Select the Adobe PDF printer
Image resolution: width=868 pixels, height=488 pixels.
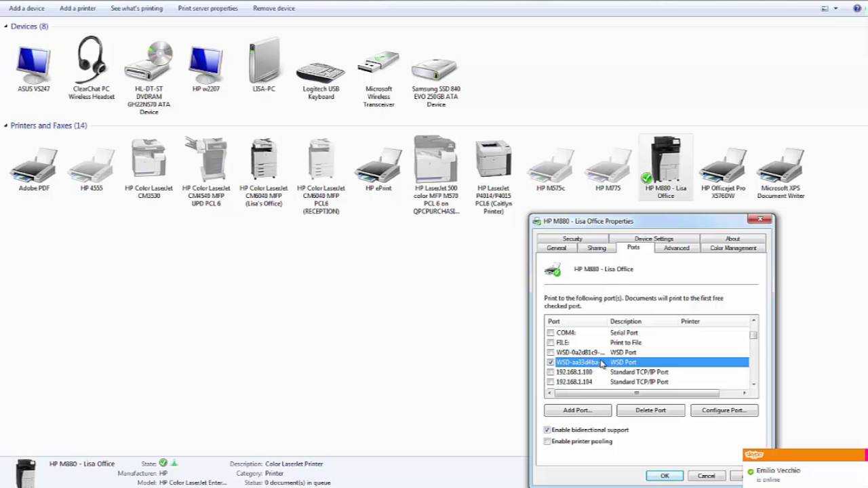(34, 171)
